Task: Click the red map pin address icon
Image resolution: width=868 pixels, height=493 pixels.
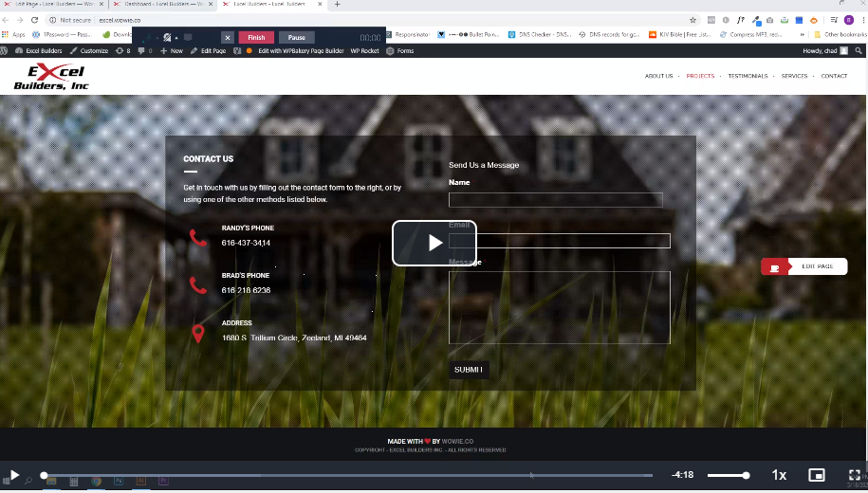Action: (x=197, y=333)
